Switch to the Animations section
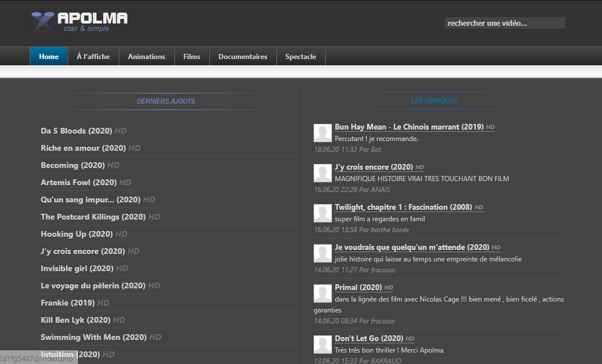This screenshot has height=364, width=602. (x=146, y=57)
